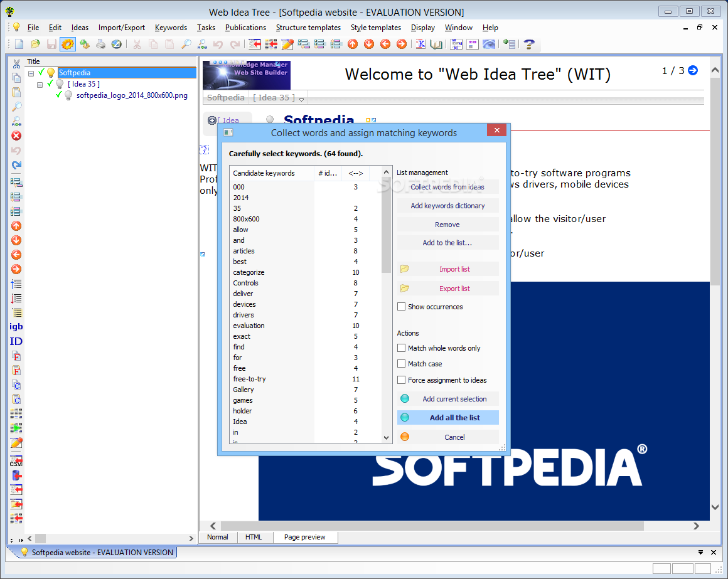Check Match whole words only
The image size is (728, 579).
pyautogui.click(x=402, y=348)
